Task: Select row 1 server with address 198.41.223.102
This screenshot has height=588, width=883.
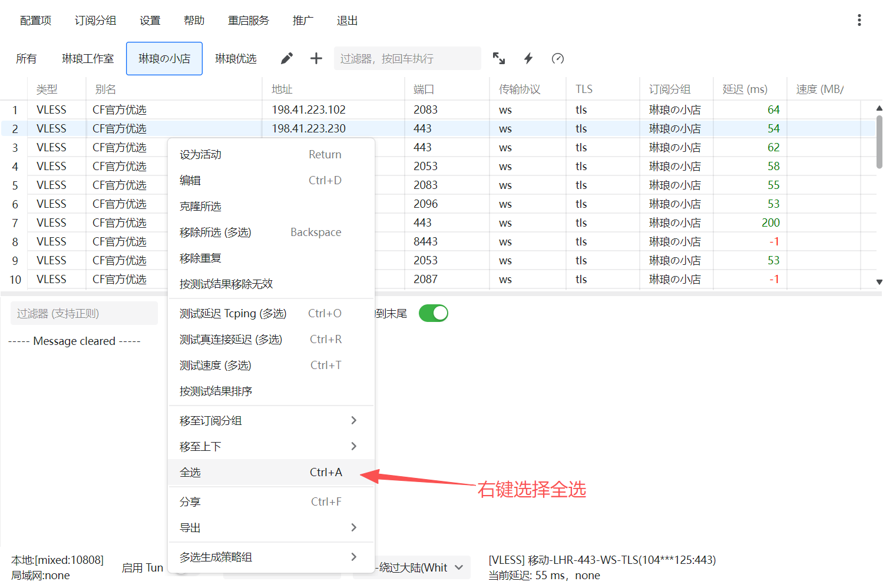Action: point(308,110)
